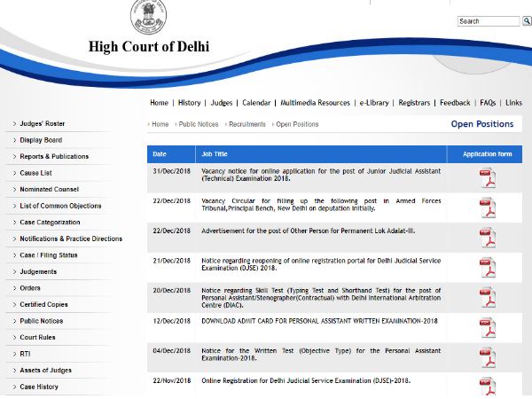Image resolution: width=532 pixels, height=399 pixels.
Task: Open List of Common Objections
Action: pyautogui.click(x=60, y=206)
